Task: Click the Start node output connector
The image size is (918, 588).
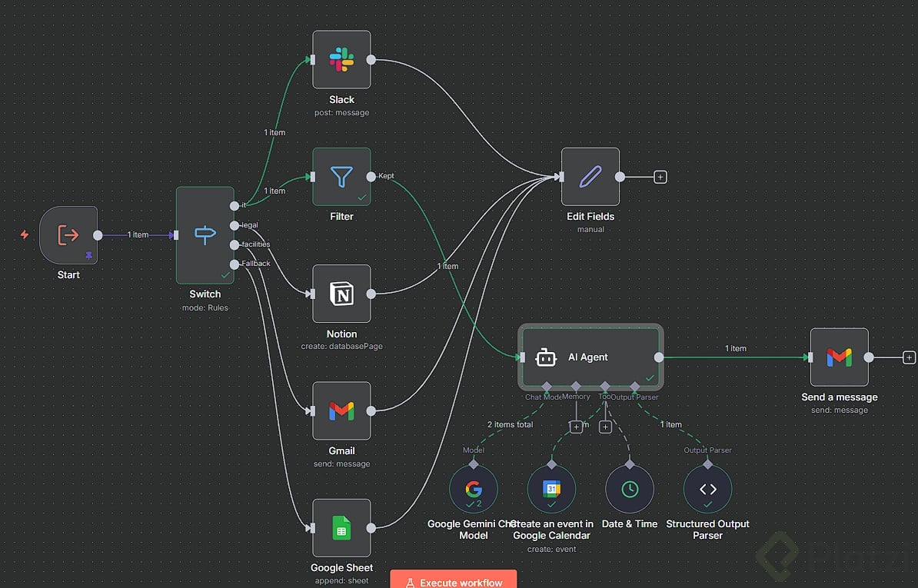Action: 98,235
